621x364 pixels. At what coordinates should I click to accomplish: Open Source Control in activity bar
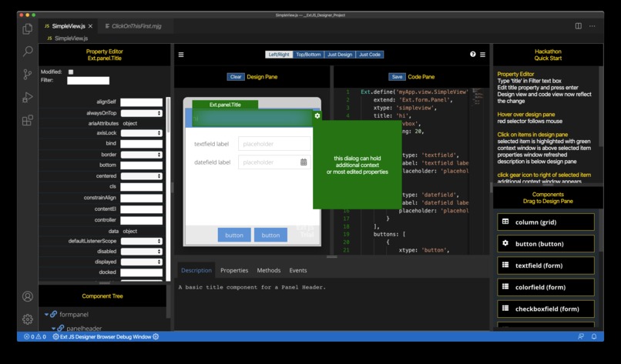click(x=27, y=74)
